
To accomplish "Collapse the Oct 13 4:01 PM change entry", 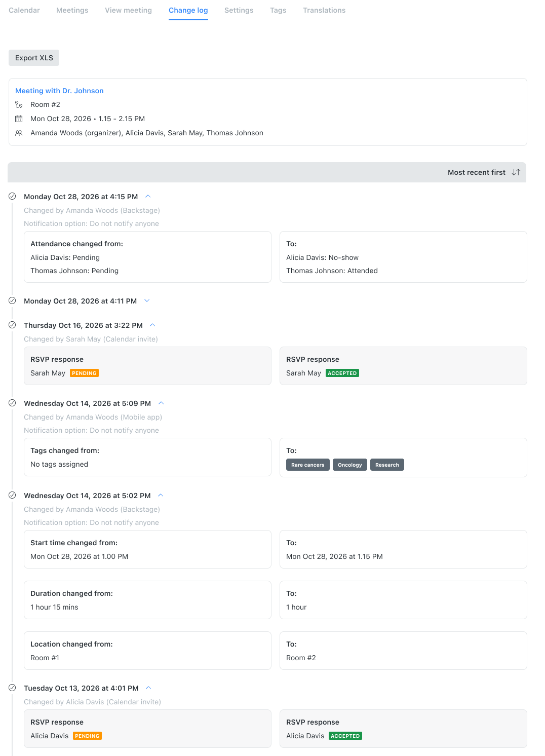I will [148, 688].
